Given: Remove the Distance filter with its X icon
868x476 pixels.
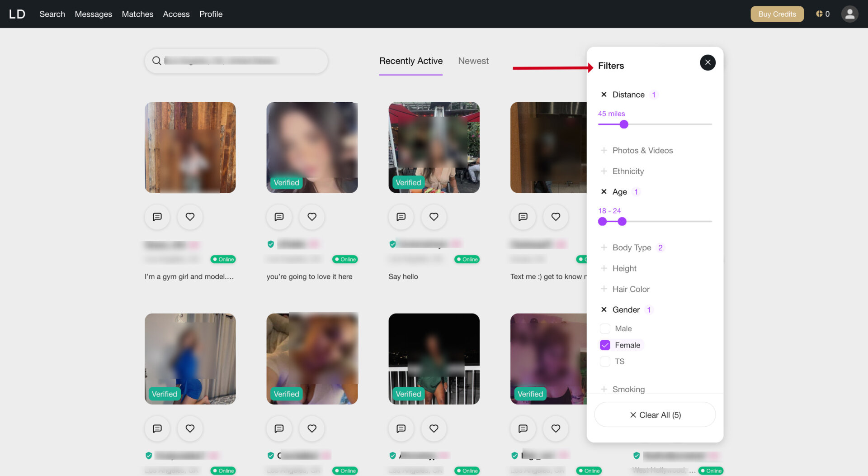Looking at the screenshot, I should [x=604, y=94].
